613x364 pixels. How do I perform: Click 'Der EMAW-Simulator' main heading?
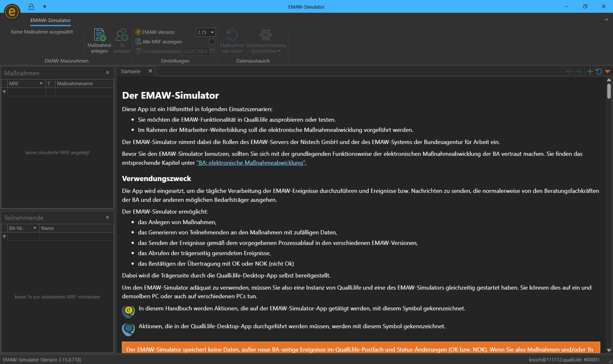tap(170, 95)
